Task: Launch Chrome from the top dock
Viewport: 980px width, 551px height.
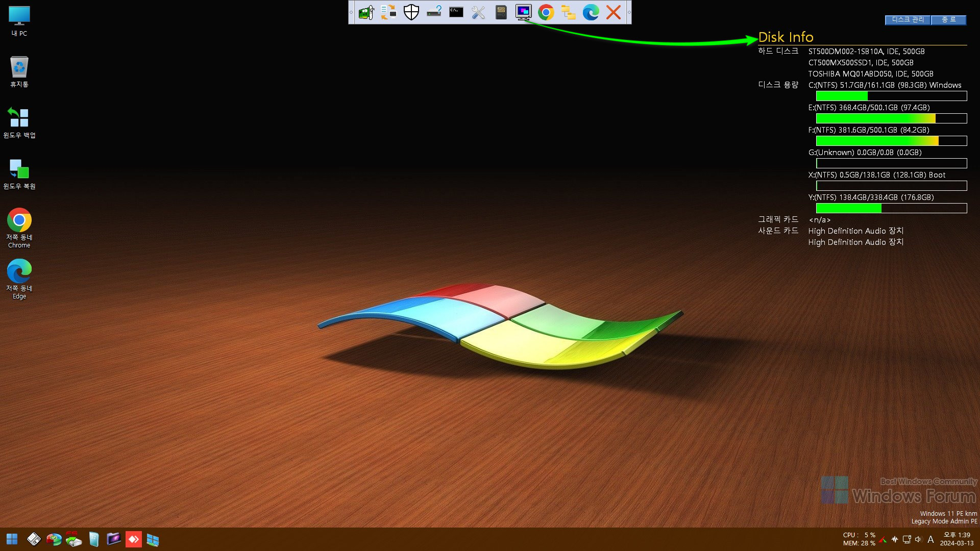Action: pos(546,12)
